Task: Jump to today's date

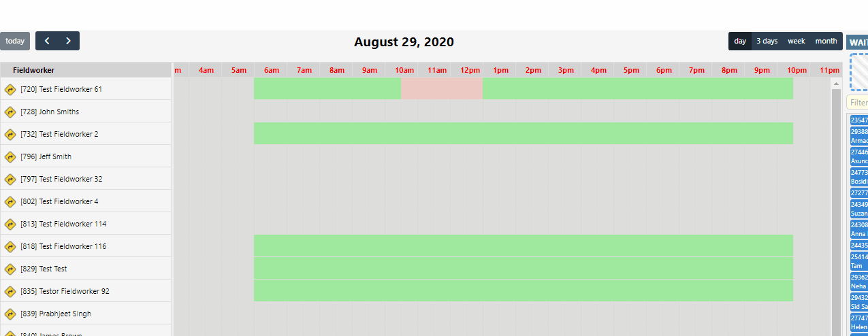Action: click(x=15, y=41)
